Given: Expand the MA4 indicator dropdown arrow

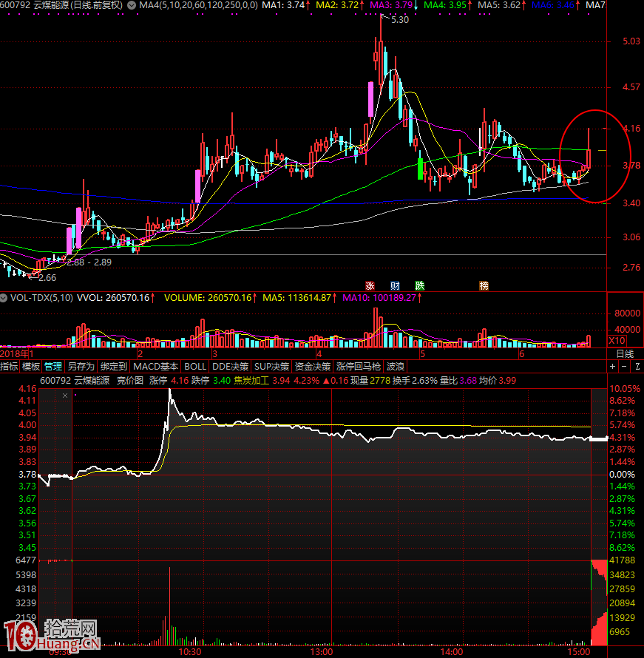Looking at the screenshot, I should (x=132, y=5).
